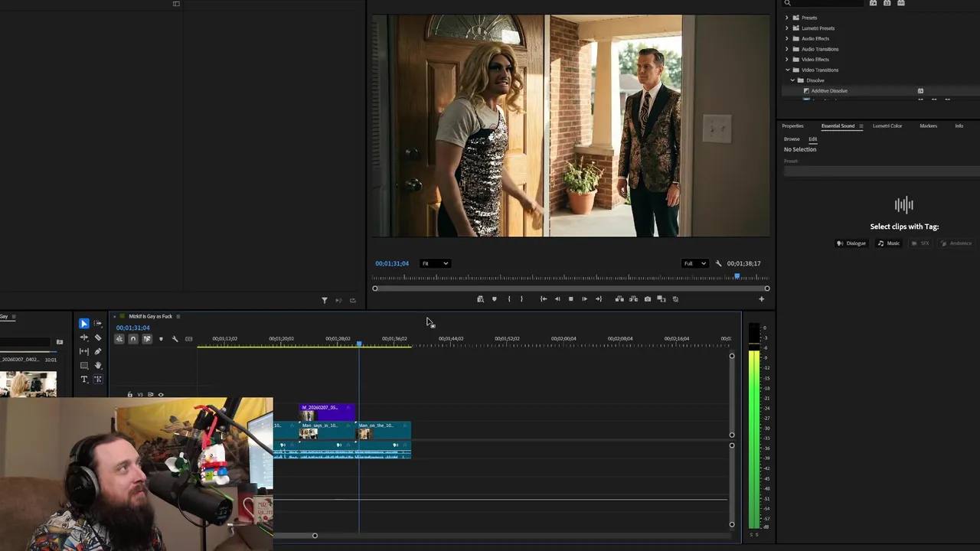Click the timeline horizontal zoom scrollbar handle

[315, 536]
